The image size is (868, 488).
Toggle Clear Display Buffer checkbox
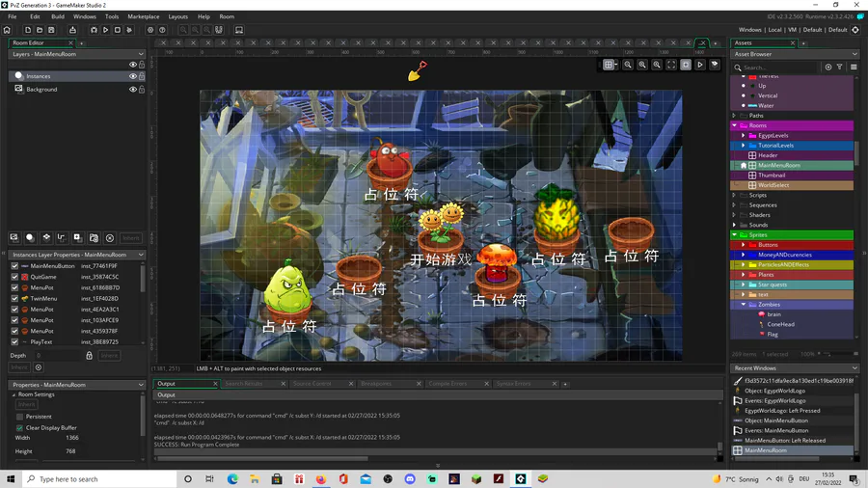[x=20, y=427]
